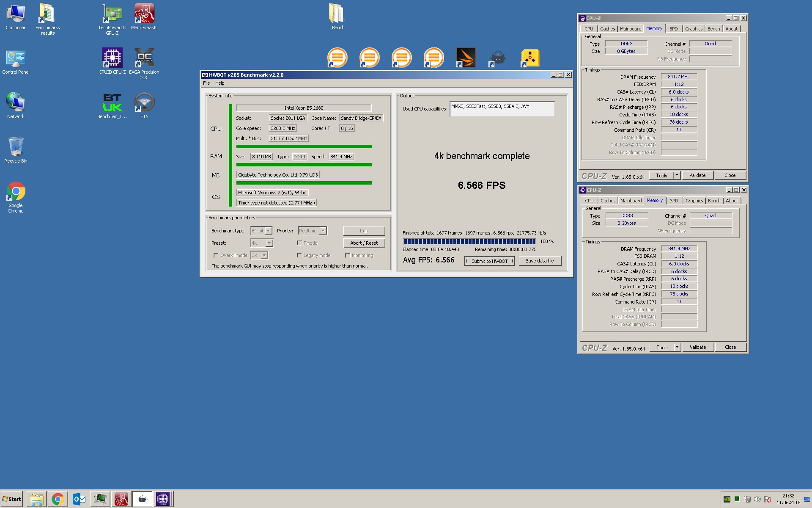Toggle the Overkill mode checkbox
Screen dimensions: 812x508
click(x=216, y=255)
